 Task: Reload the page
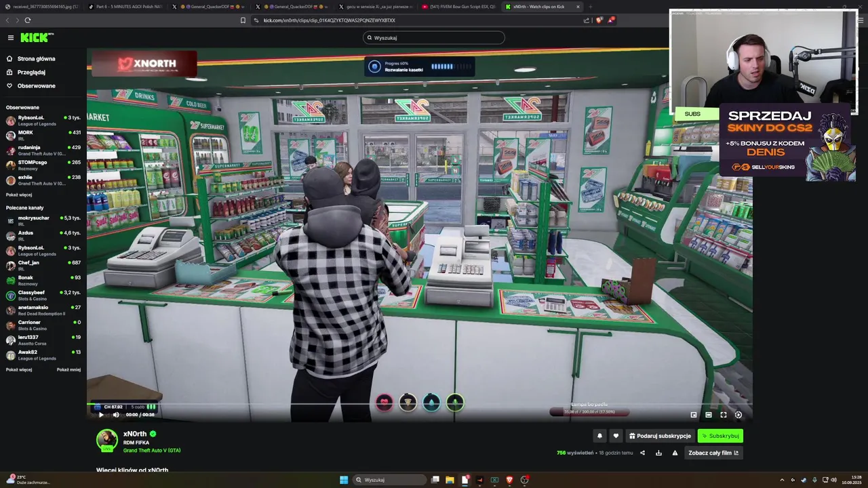(x=27, y=20)
